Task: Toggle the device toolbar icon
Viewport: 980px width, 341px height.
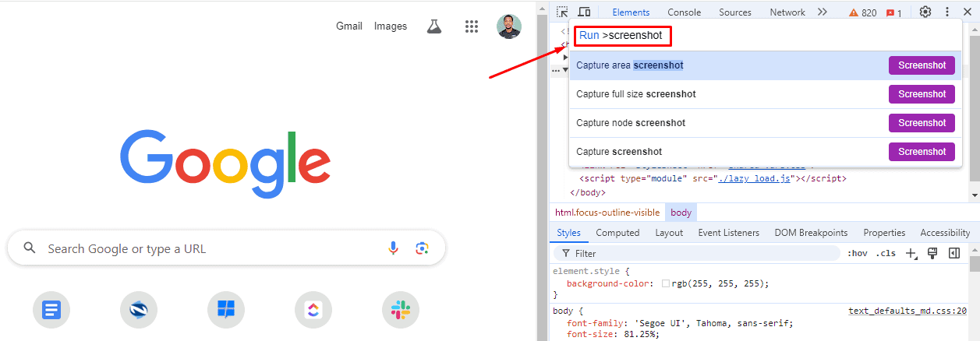Action: click(x=584, y=12)
